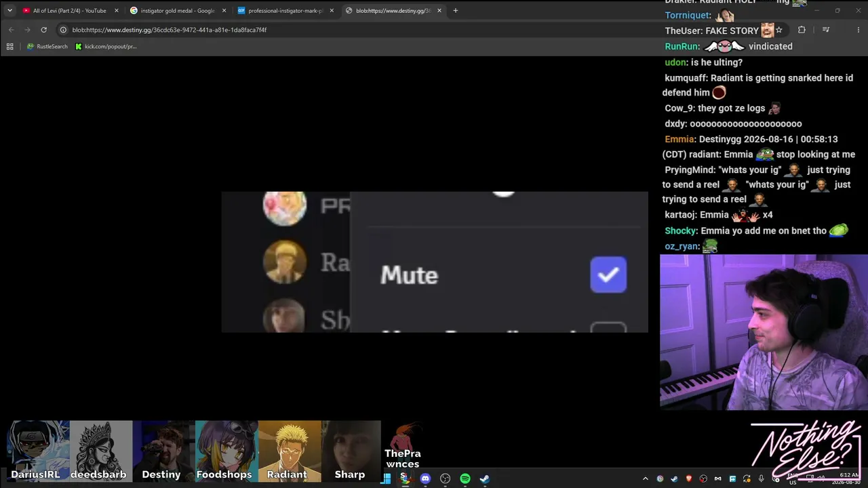Click the Cow_9 username in chat

(x=679, y=108)
